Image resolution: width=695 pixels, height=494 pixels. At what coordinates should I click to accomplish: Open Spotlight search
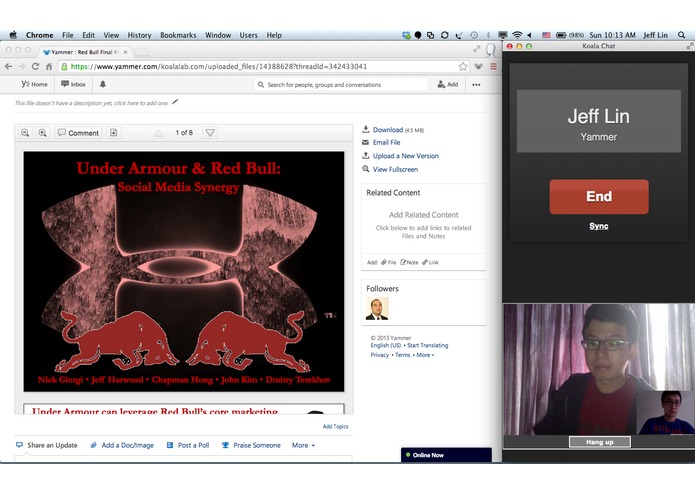click(681, 35)
